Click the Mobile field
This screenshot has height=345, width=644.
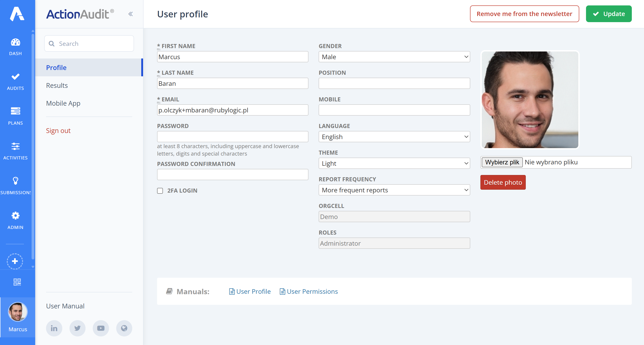(x=394, y=110)
